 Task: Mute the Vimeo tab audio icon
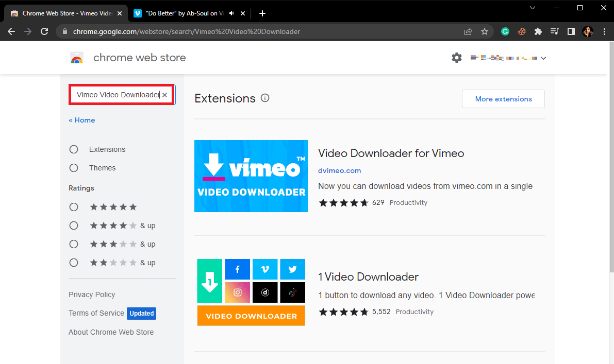[x=232, y=13]
